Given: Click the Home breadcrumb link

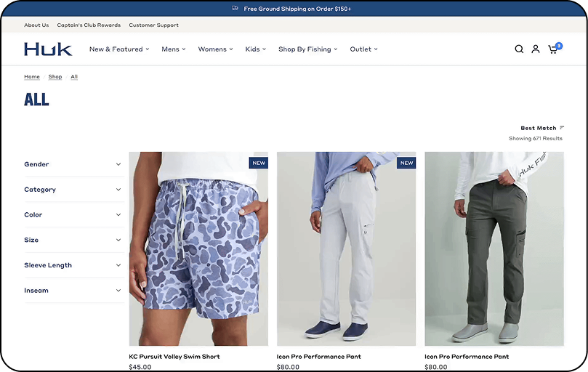Looking at the screenshot, I should point(32,77).
